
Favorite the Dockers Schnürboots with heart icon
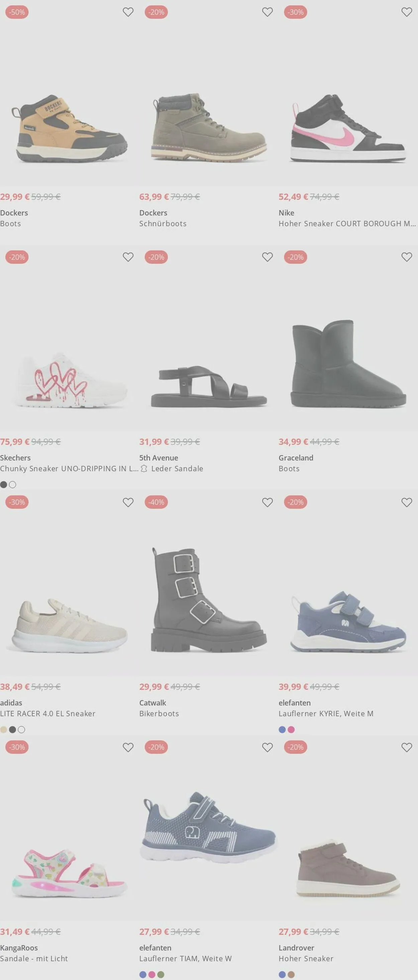click(x=268, y=12)
